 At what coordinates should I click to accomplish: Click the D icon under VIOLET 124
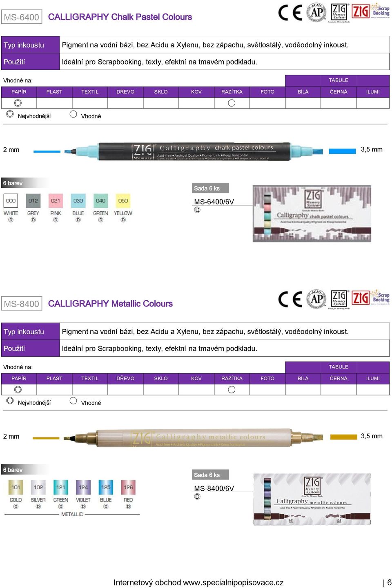[83, 506]
